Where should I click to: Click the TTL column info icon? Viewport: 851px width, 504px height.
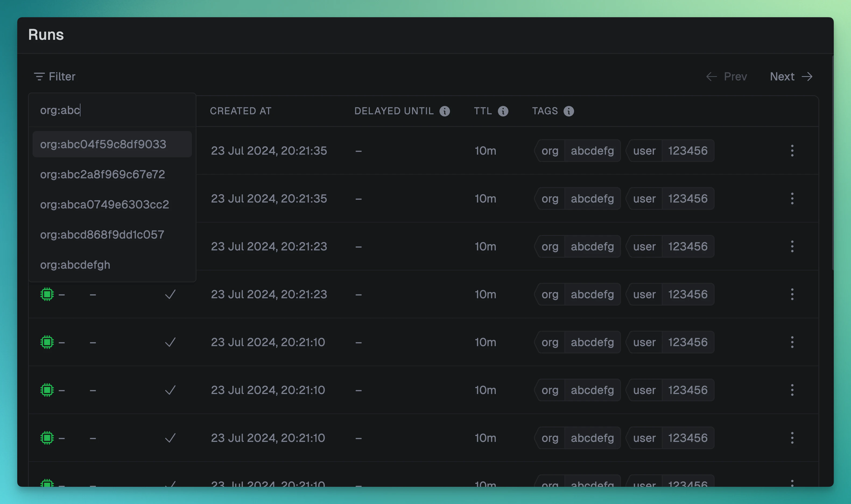(x=503, y=111)
